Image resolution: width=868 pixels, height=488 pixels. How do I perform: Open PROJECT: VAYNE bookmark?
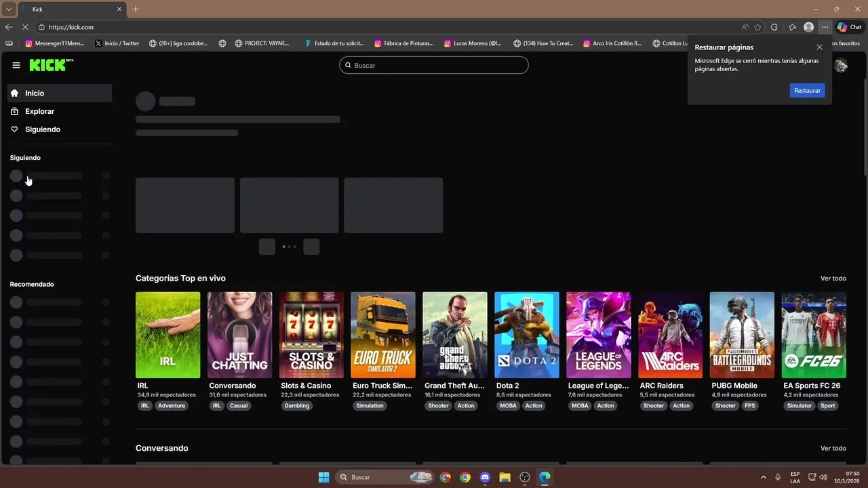coord(262,43)
